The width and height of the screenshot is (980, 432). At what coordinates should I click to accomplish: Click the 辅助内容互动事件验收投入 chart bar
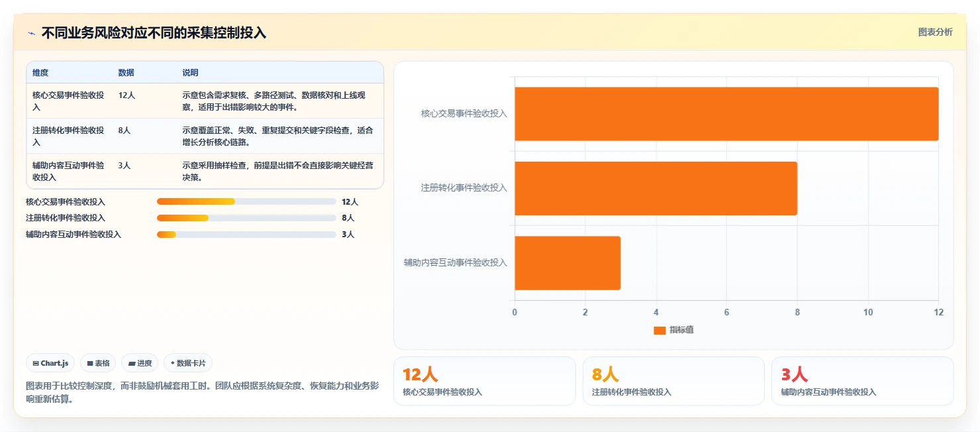coord(567,263)
